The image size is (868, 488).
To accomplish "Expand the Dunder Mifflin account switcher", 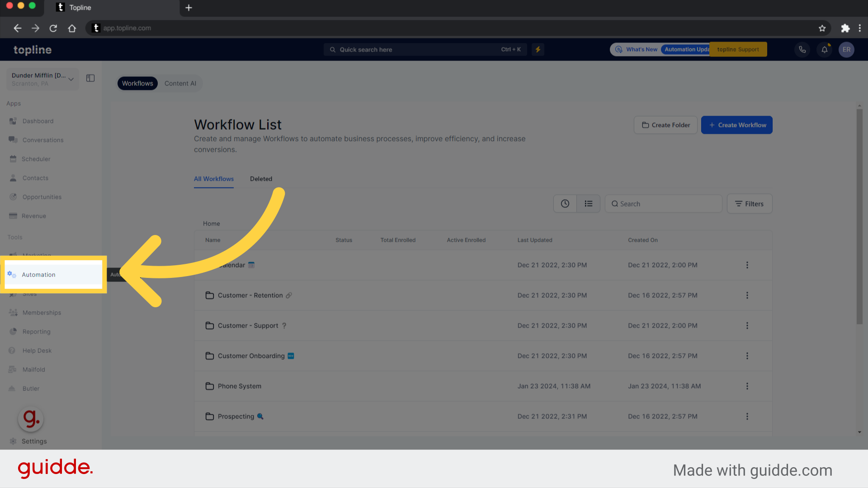I will point(43,79).
